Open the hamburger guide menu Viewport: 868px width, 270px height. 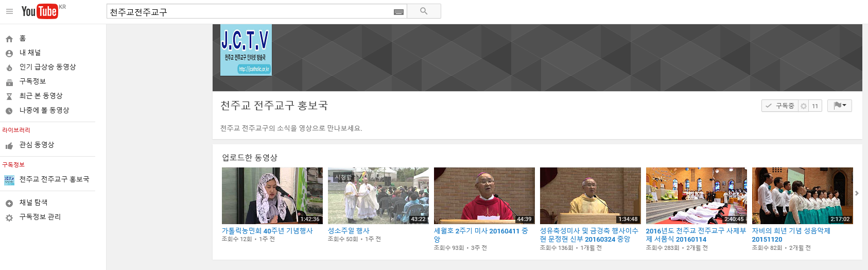pos(9,11)
